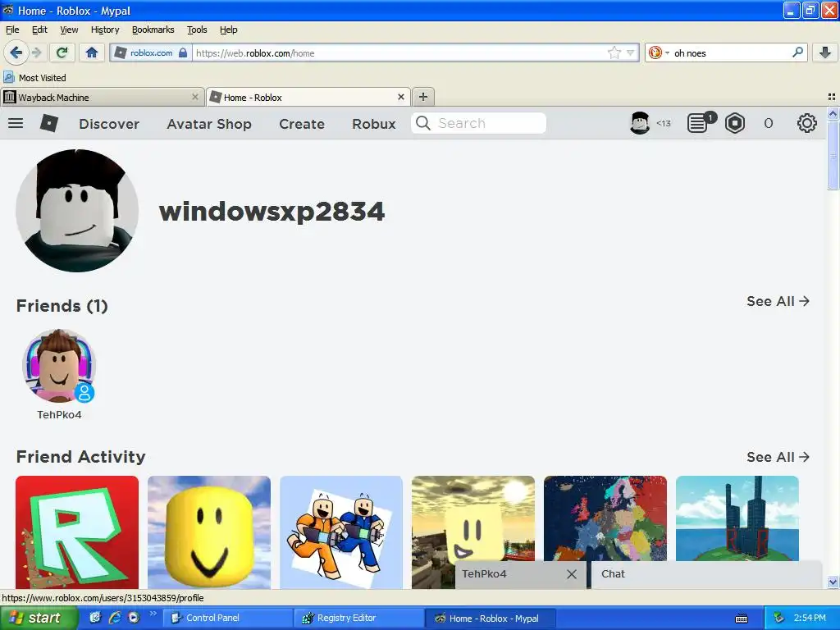The width and height of the screenshot is (840, 630).
Task: Click the padlock site security icon
Action: coord(183,52)
